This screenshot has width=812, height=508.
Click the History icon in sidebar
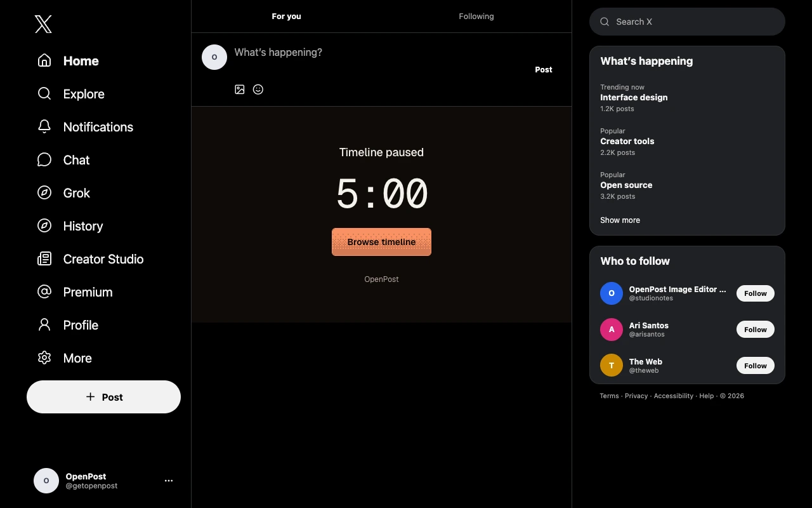pyautogui.click(x=44, y=225)
